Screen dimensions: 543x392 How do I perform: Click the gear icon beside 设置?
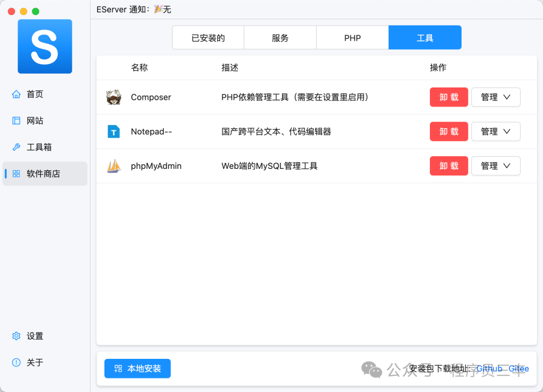(x=16, y=336)
